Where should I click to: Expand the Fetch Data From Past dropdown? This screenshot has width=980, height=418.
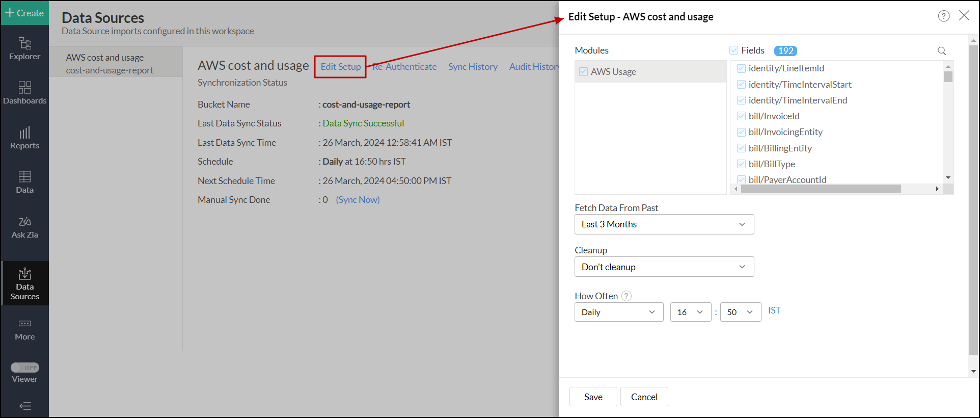(664, 224)
